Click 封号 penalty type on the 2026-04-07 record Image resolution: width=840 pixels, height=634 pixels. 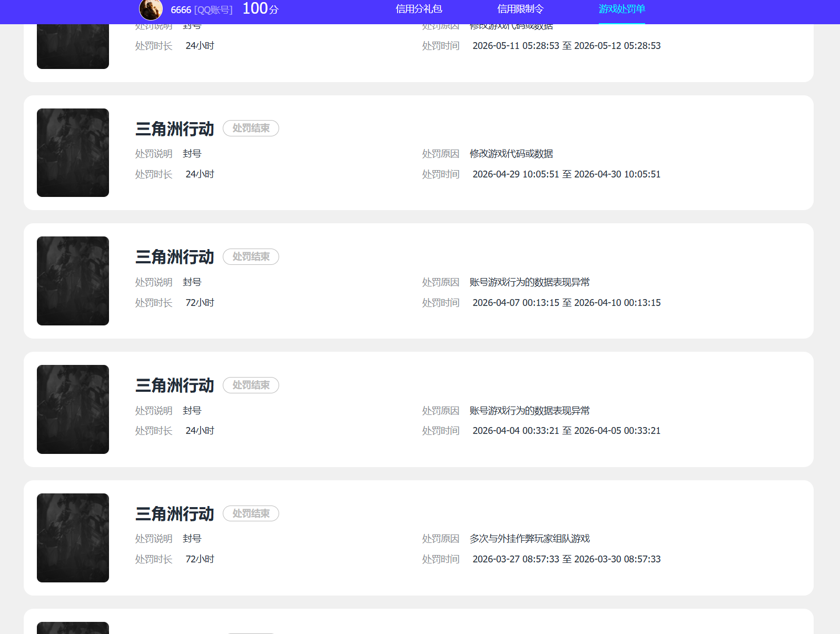click(x=192, y=282)
